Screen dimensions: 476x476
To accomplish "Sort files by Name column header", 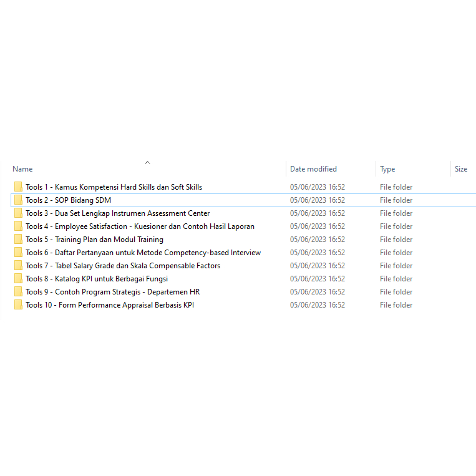I will coord(22,169).
